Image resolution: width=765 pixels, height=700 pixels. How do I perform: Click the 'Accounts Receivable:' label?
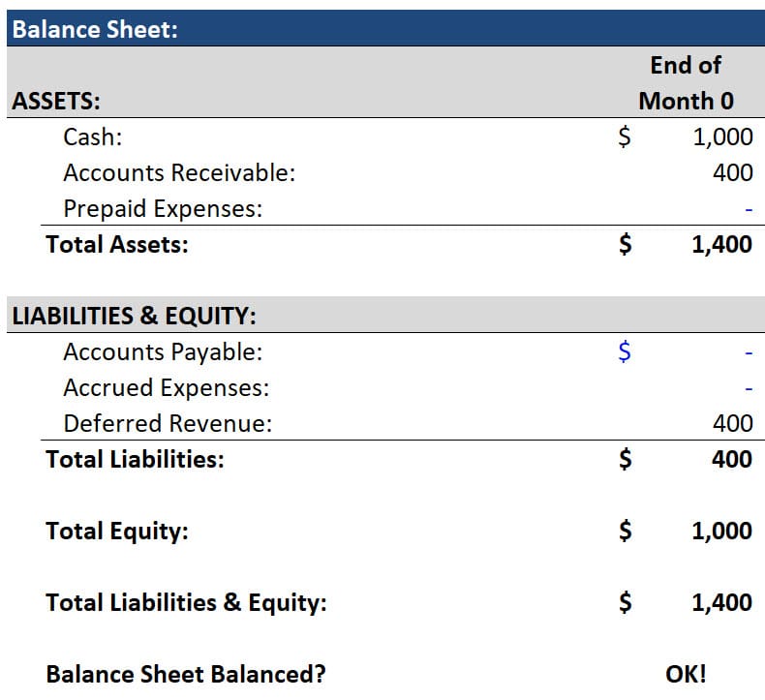[x=179, y=172]
